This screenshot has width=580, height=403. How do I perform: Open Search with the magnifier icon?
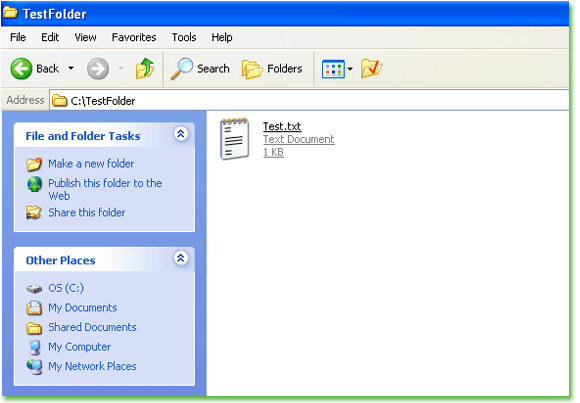click(181, 69)
